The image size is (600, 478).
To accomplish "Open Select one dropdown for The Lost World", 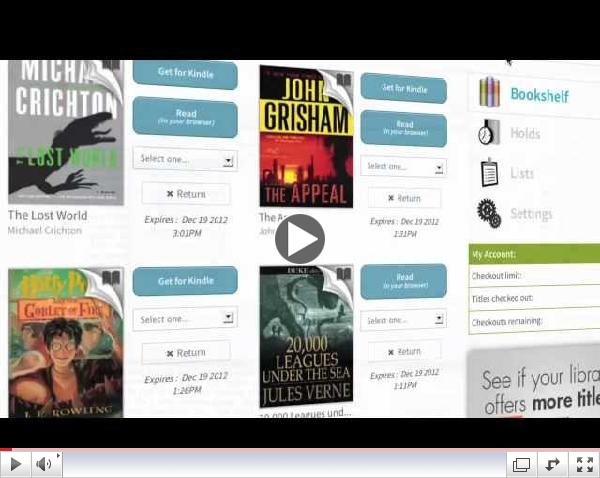I will coord(185,159).
